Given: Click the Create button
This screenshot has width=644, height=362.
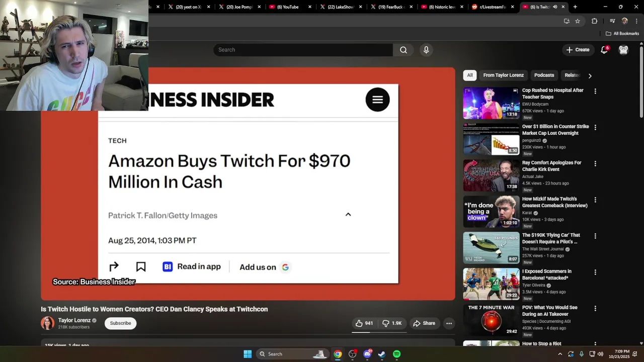Looking at the screenshot, I should [578, 50].
